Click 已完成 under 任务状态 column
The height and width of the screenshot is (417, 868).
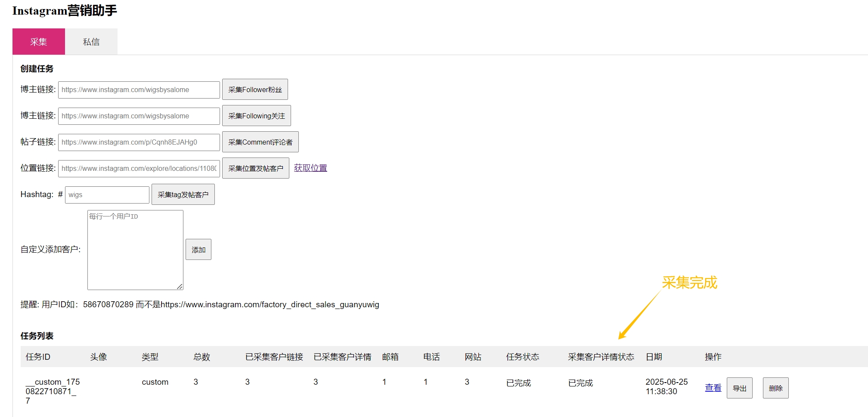coord(518,383)
